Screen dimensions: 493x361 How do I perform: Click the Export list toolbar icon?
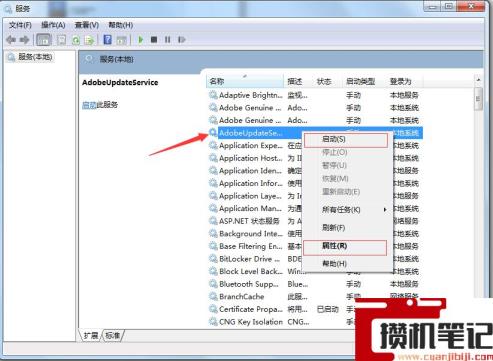click(89, 40)
